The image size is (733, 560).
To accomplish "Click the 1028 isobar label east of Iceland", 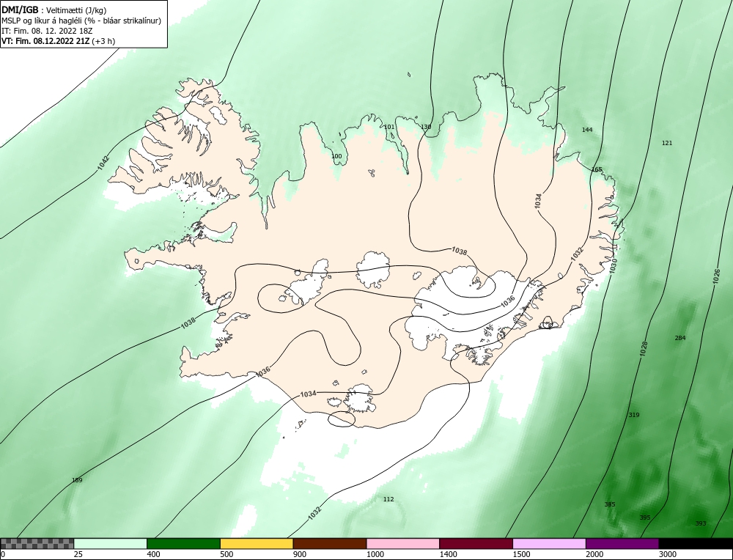I will pyautogui.click(x=644, y=349).
